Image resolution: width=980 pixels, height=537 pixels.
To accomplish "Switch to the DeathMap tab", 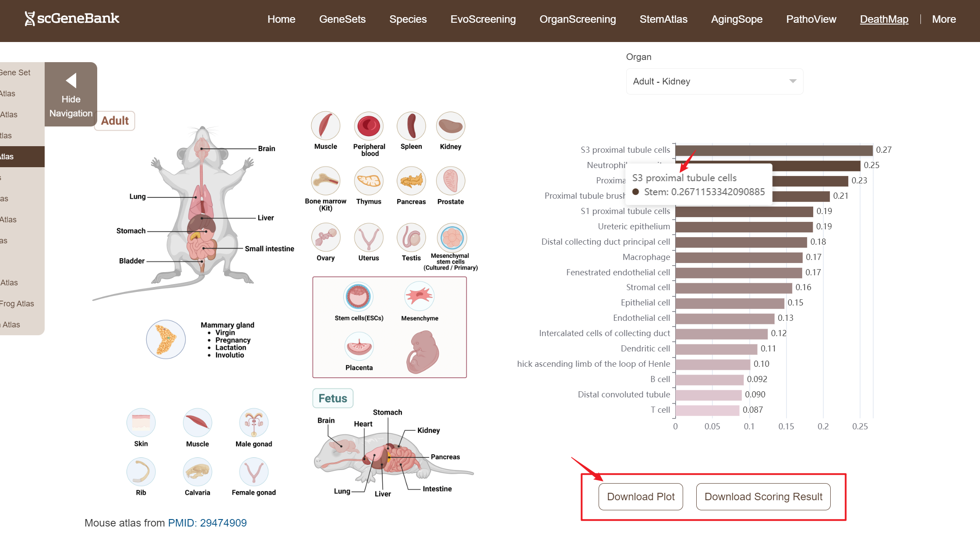I will coord(884,19).
